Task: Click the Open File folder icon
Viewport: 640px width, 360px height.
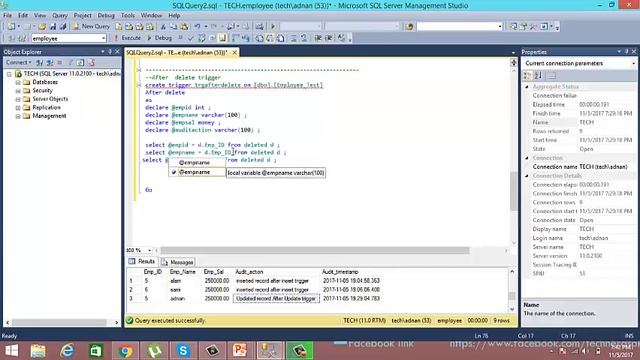Action: pos(42,27)
